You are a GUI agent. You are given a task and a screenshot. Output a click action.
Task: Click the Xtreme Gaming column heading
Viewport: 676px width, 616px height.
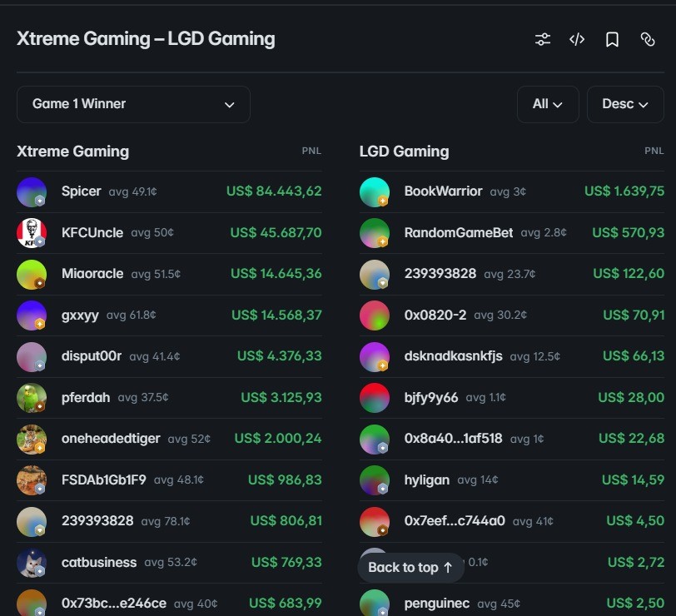73,152
